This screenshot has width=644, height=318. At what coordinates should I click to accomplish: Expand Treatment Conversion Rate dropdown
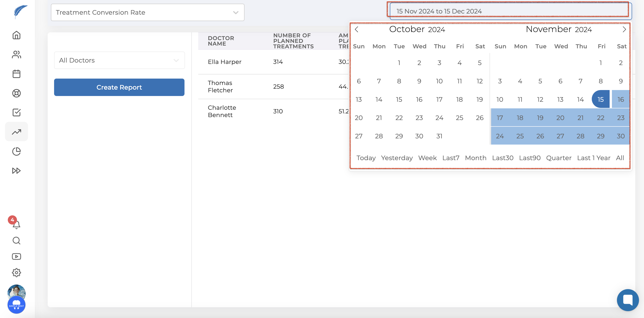pyautogui.click(x=148, y=13)
